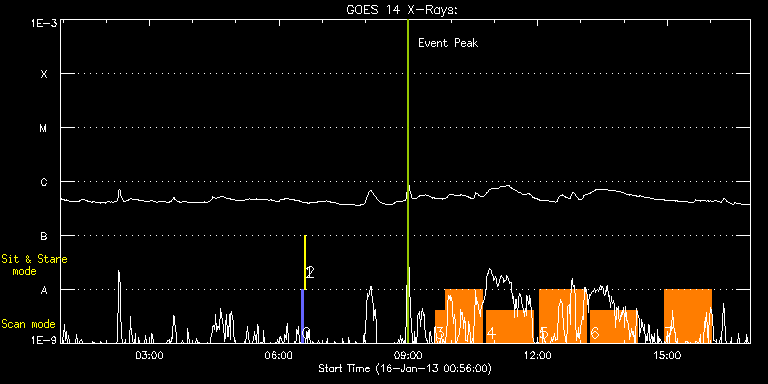Click the X flare class axis label
The width and height of the screenshot is (768, 384).
click(44, 74)
